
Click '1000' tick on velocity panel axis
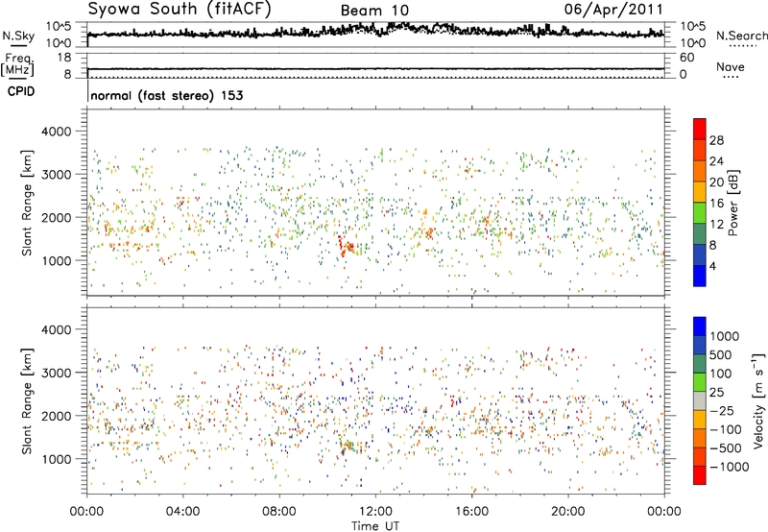point(56,459)
